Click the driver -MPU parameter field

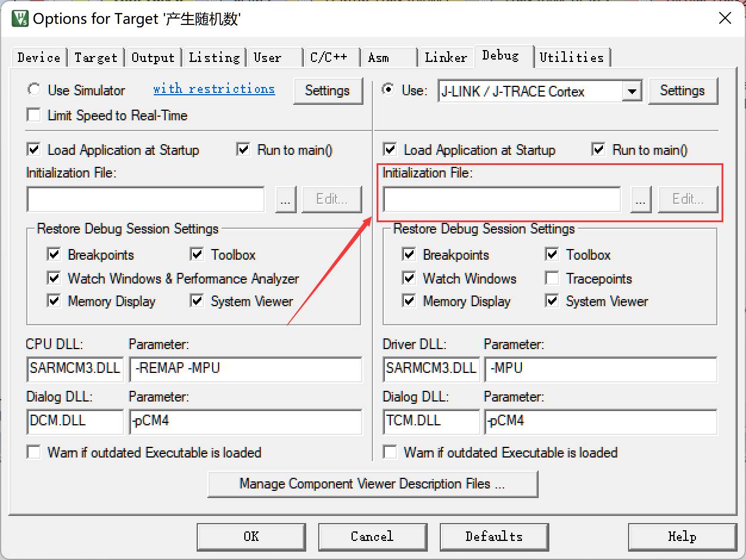[x=601, y=369]
